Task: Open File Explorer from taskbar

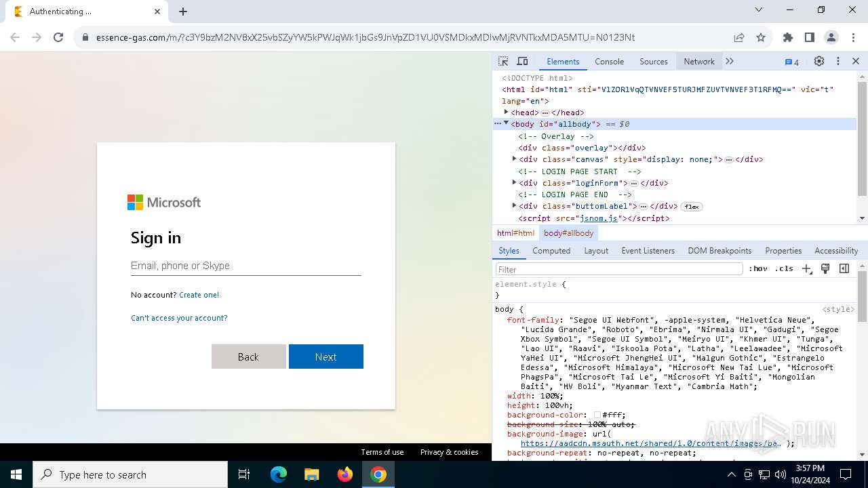Action: point(311,474)
